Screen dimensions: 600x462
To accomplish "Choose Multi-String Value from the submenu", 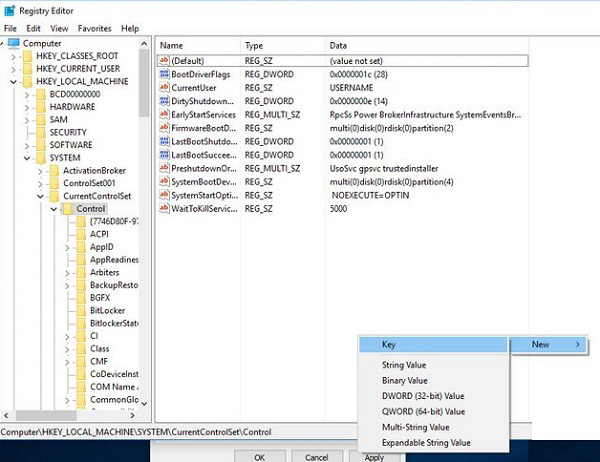I will (433, 427).
